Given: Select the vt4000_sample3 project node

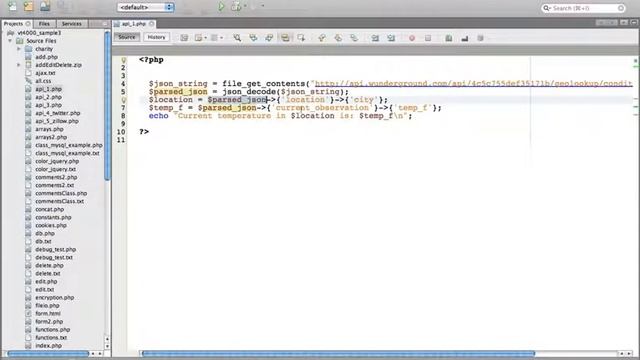Looking at the screenshot, I should point(39,33).
